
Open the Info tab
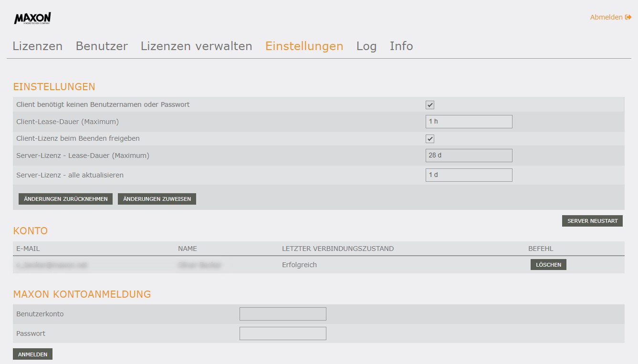click(401, 46)
